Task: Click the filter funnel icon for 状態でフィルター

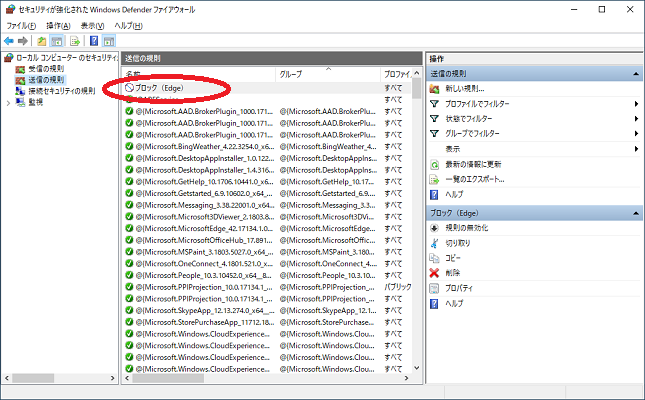Action: click(x=434, y=119)
